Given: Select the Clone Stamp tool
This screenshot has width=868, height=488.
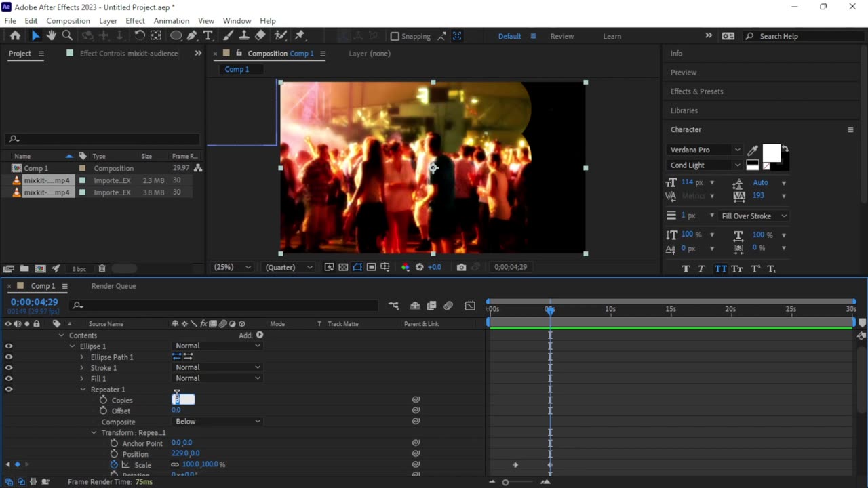Looking at the screenshot, I should (x=244, y=36).
